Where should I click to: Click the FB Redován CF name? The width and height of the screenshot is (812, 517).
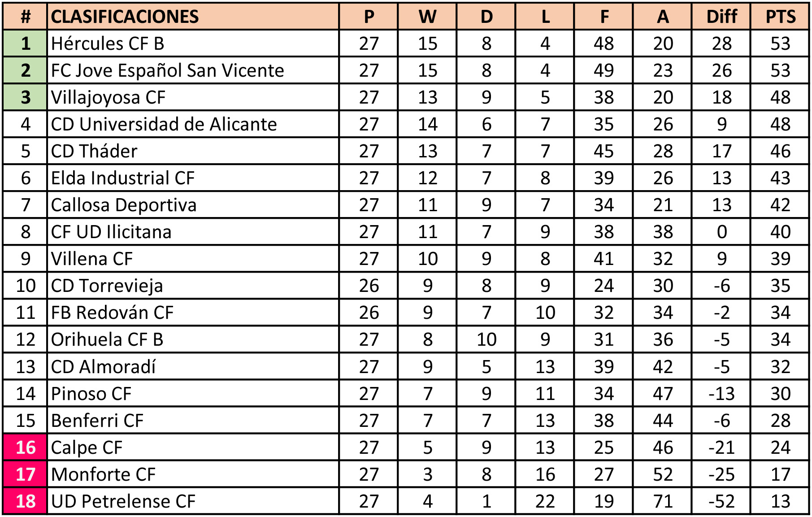coord(112,313)
